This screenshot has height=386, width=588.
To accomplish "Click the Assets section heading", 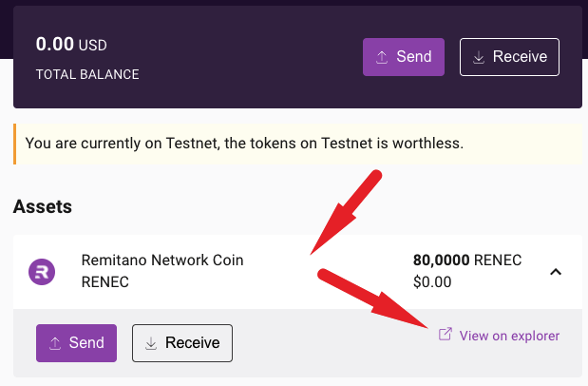I will [x=43, y=205].
